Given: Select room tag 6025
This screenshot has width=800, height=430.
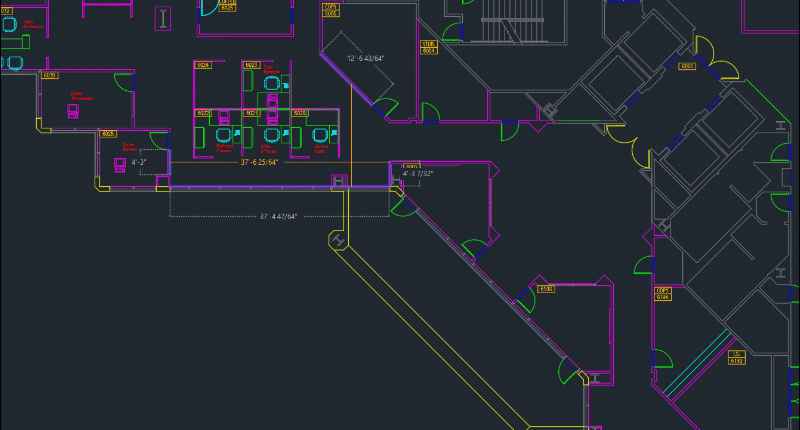Looking at the screenshot, I should tap(108, 133).
